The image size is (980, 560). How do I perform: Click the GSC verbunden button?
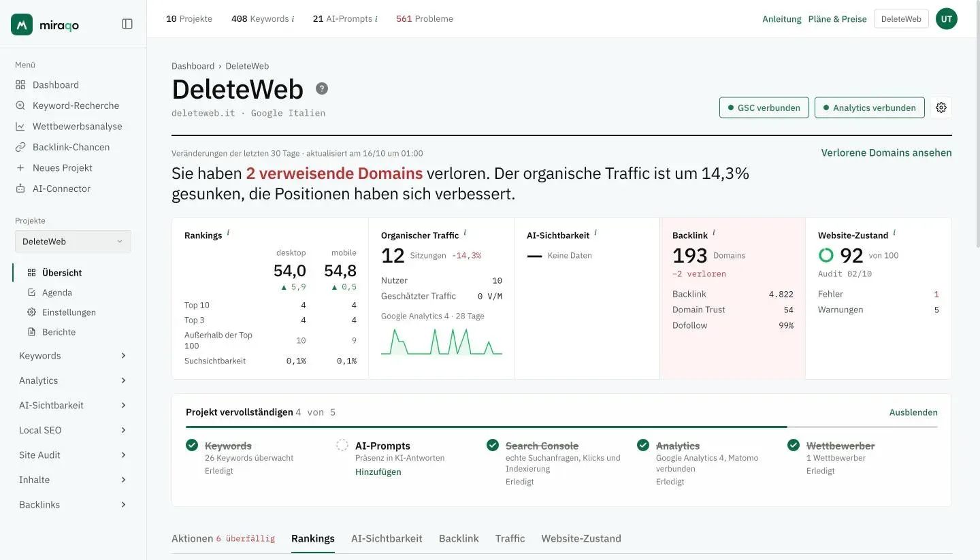point(764,108)
